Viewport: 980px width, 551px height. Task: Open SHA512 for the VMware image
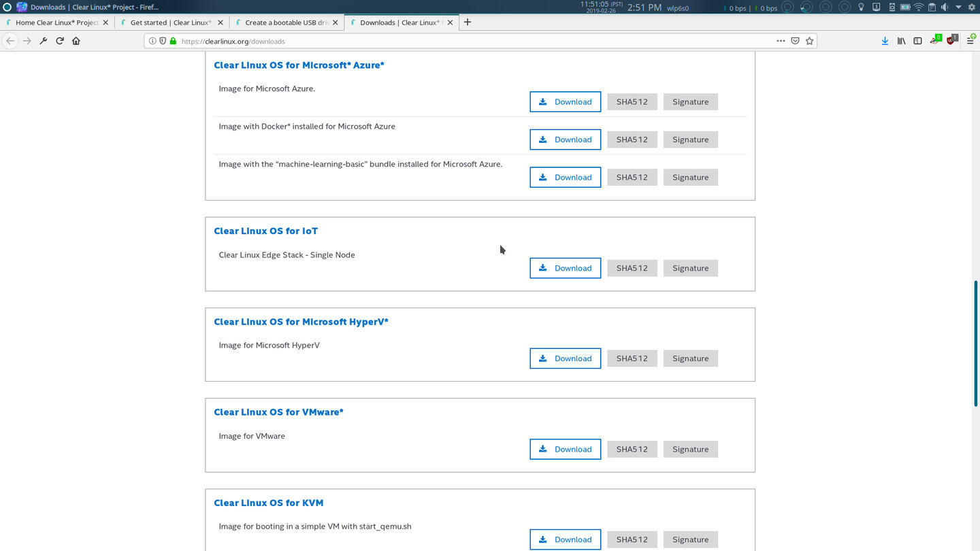pyautogui.click(x=632, y=449)
